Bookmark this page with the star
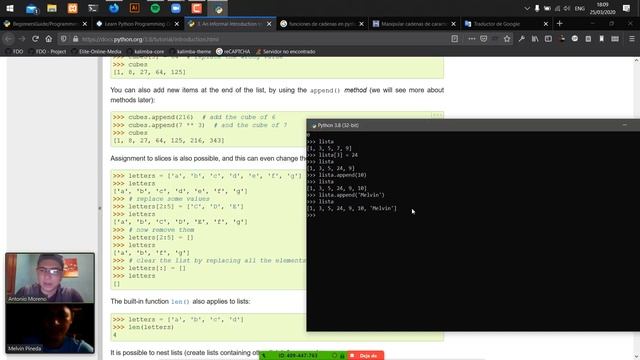640x360 pixels. tap(507, 39)
